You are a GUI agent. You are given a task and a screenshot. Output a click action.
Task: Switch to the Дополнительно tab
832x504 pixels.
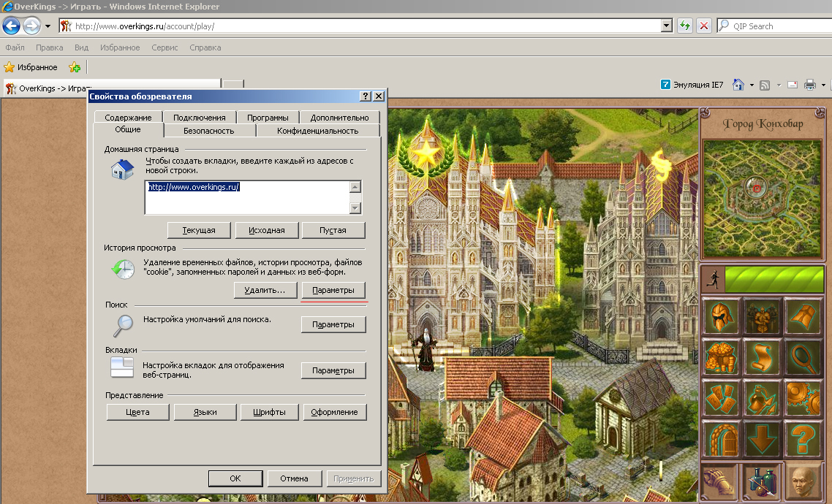click(339, 117)
